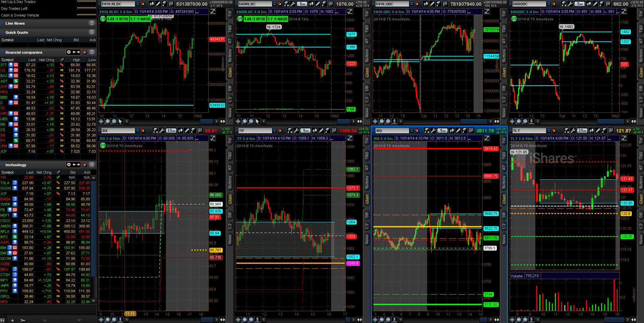Zoom in using magnifier below $ADRLDC chart
The width and height of the screenshot is (644, 323).
(245, 121)
